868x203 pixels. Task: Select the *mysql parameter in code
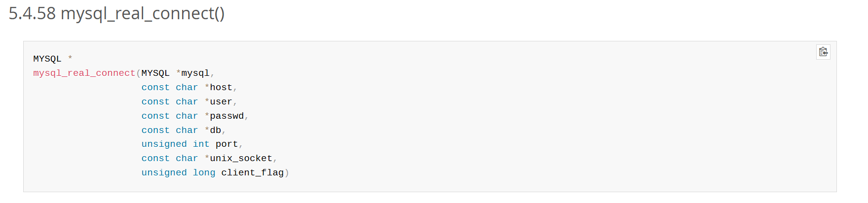coord(192,73)
